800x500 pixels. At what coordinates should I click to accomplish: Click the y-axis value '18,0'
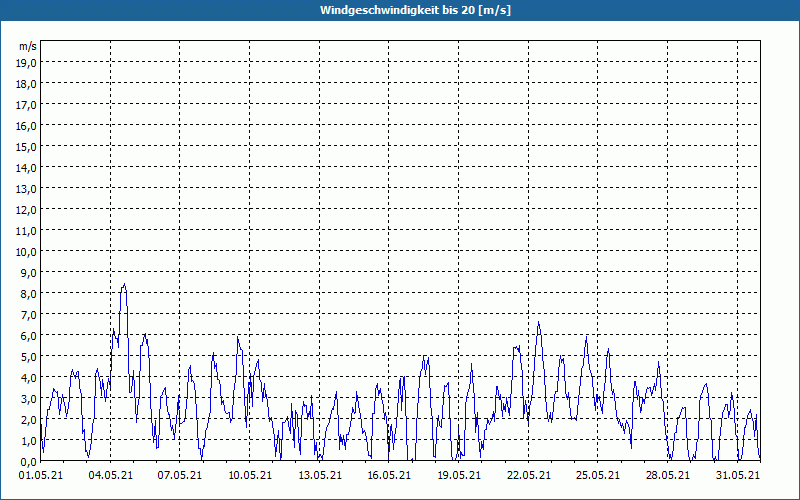pos(28,84)
